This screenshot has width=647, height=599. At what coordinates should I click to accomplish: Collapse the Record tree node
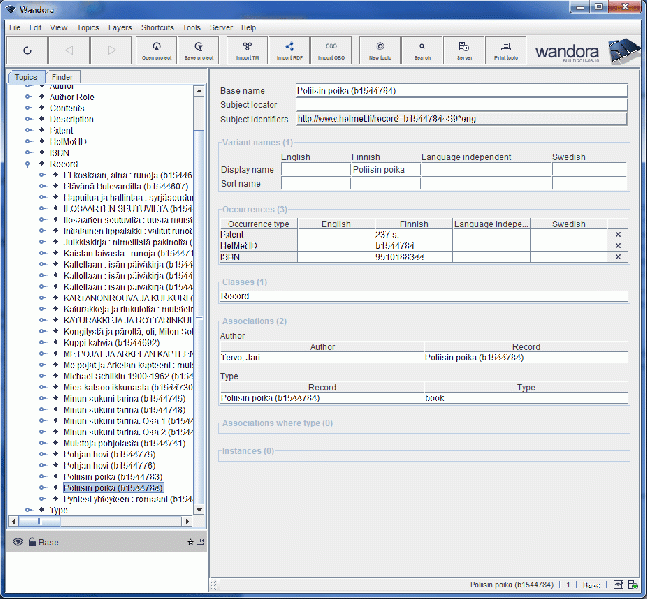pos(28,163)
